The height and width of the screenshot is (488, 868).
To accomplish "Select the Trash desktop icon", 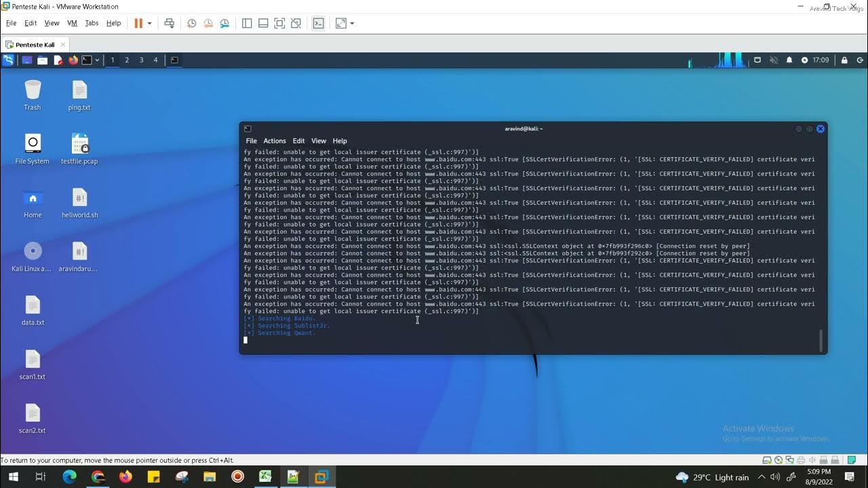I will (33, 95).
